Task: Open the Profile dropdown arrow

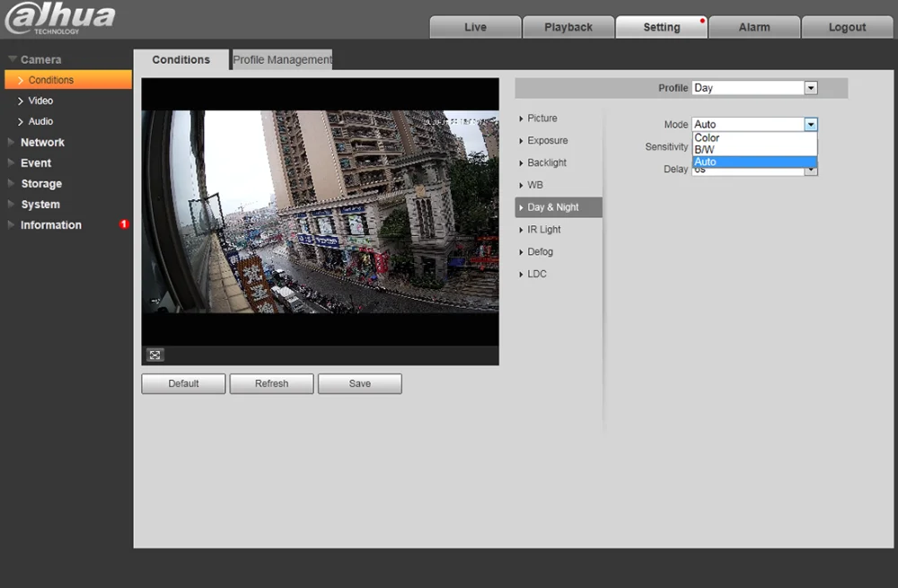Action: coord(811,88)
